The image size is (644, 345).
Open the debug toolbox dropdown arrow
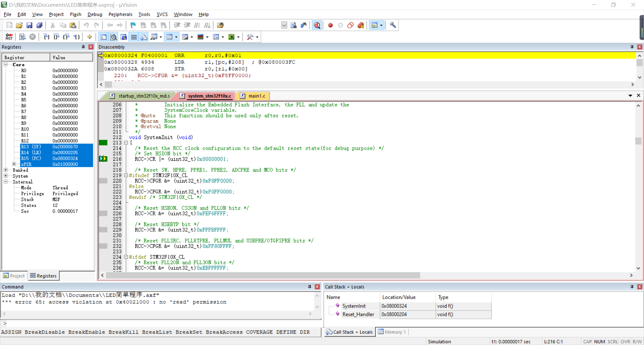(257, 37)
